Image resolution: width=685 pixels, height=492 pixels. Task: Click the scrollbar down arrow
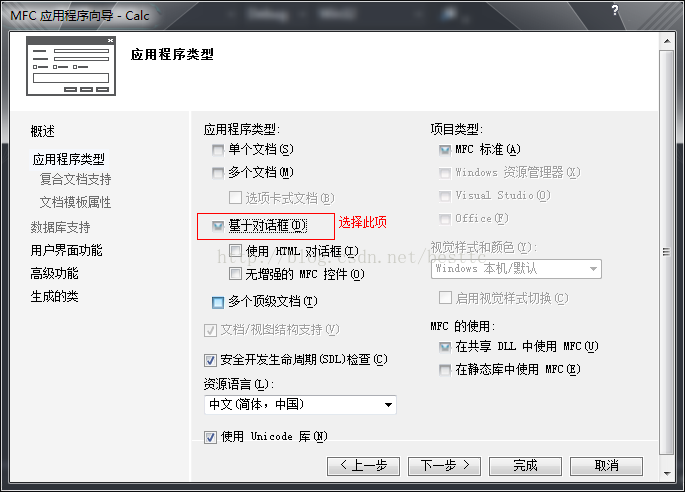(x=667, y=474)
